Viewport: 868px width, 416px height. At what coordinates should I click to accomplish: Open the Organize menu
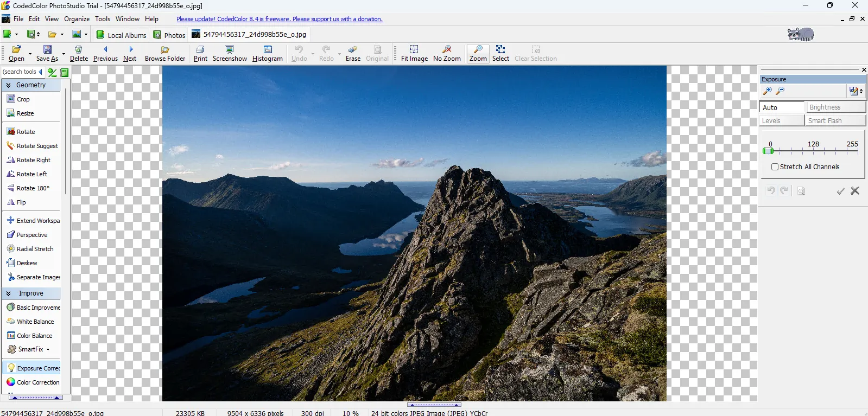click(77, 19)
